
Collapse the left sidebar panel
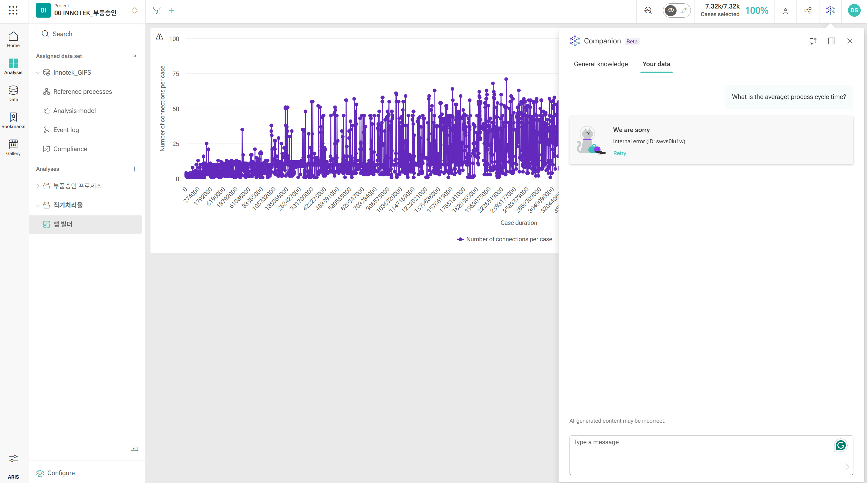click(134, 449)
